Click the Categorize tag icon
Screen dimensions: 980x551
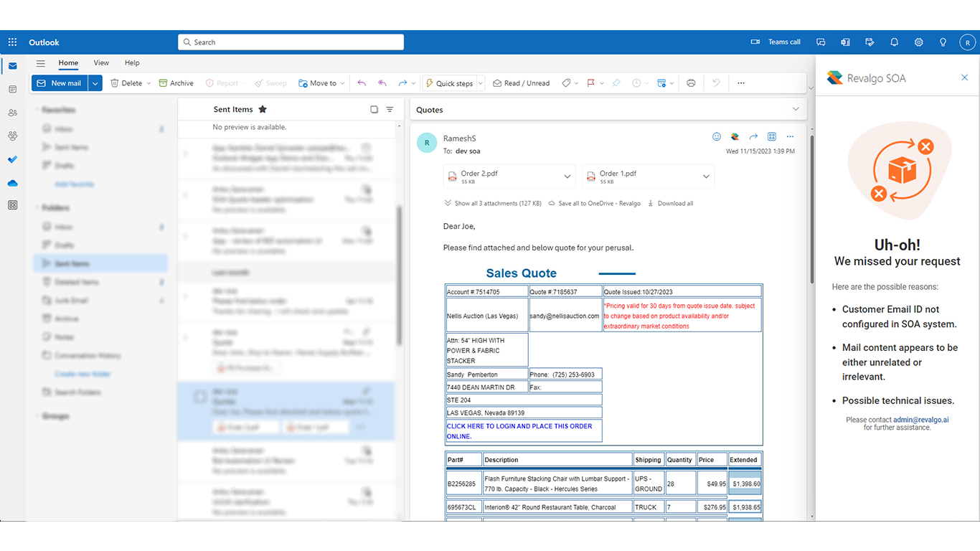pyautogui.click(x=566, y=83)
